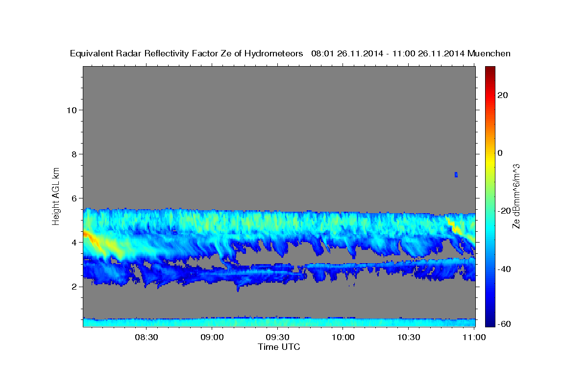Click the colorbar label 0
The height and width of the screenshot is (392, 588).
(x=501, y=153)
